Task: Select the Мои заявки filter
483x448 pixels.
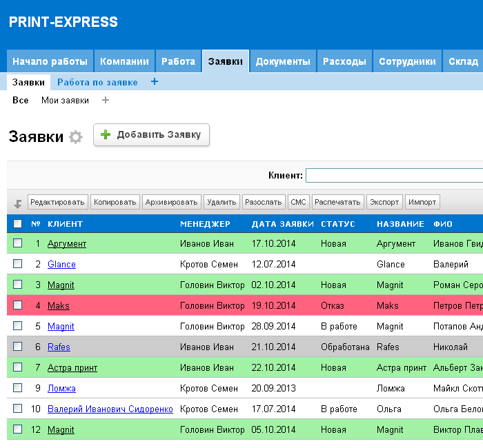Action: [65, 101]
